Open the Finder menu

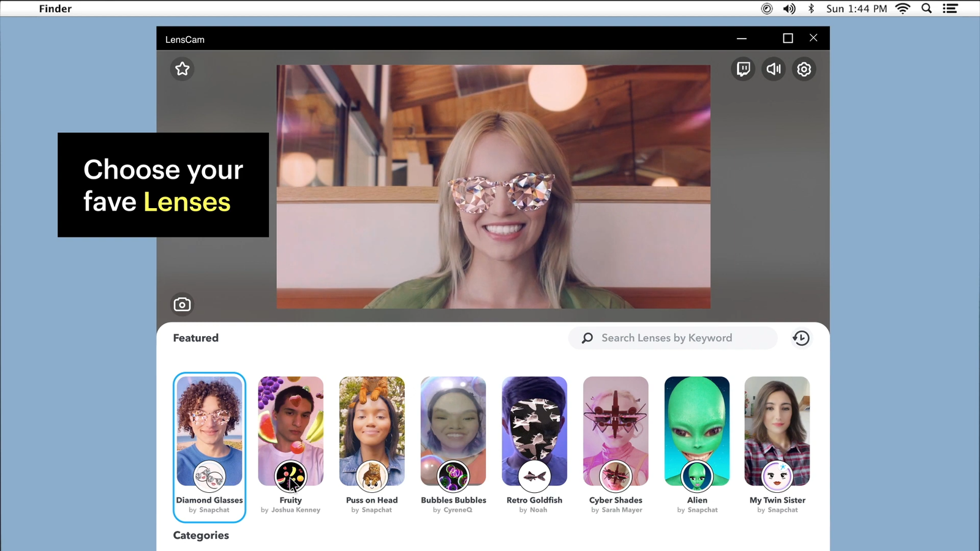[x=55, y=8]
